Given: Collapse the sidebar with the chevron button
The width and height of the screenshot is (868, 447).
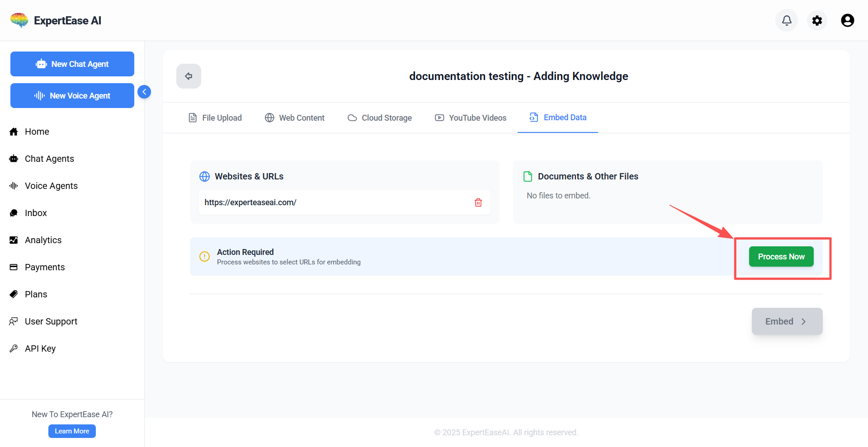Looking at the screenshot, I should pyautogui.click(x=144, y=92).
